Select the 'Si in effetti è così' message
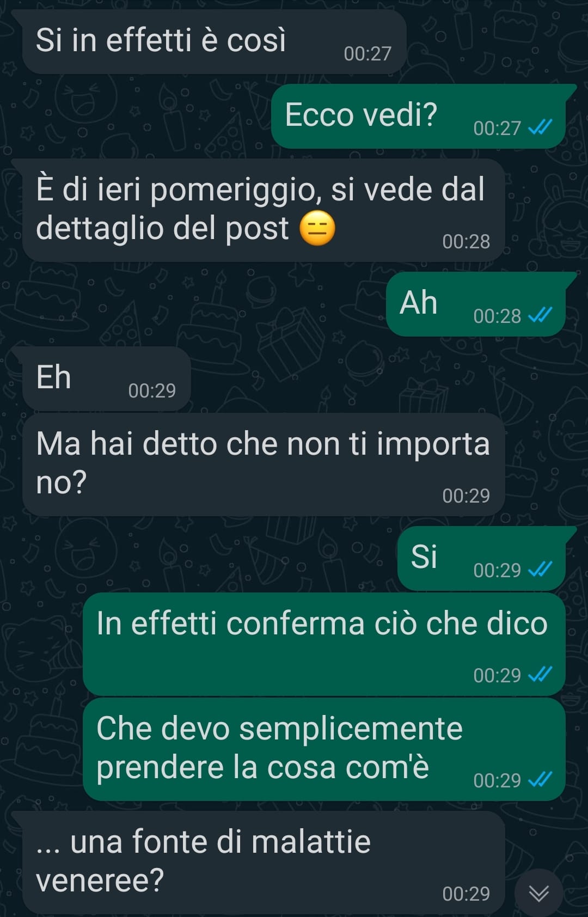 (214, 42)
